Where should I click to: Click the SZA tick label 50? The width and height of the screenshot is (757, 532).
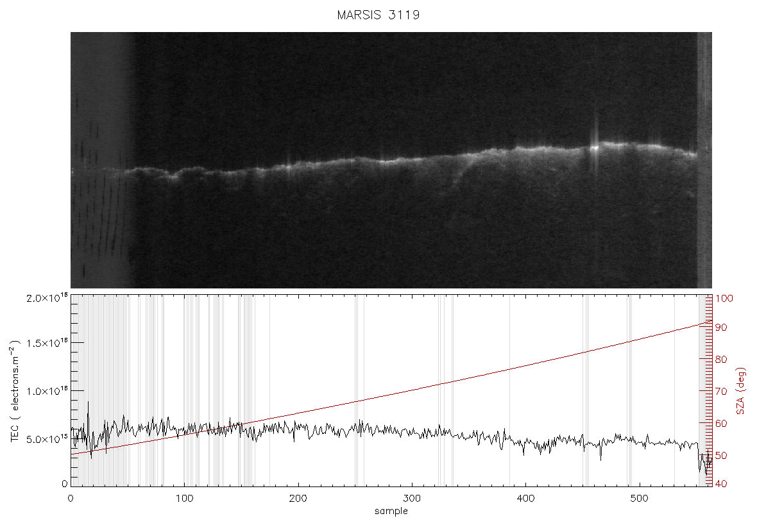coord(721,455)
